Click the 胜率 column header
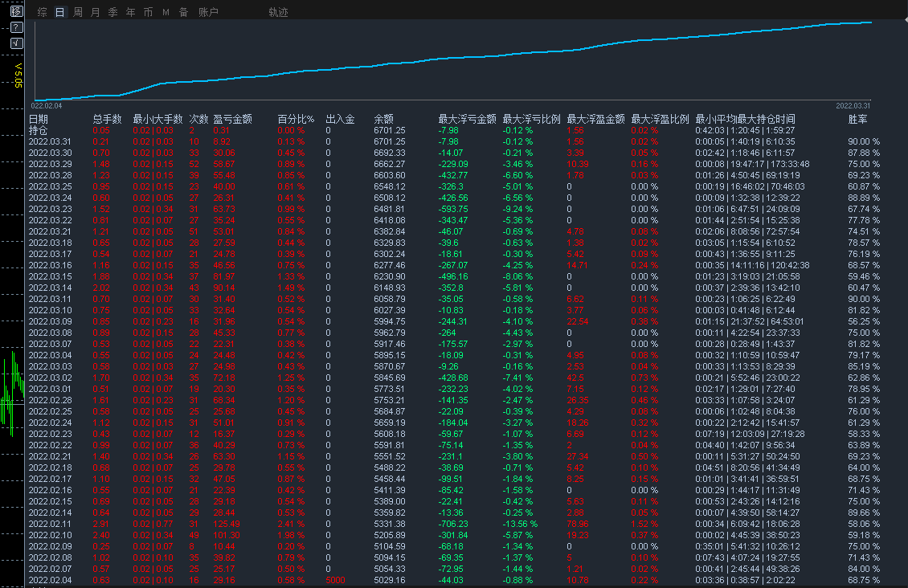Viewport: 908px width, 588px height. click(x=858, y=119)
